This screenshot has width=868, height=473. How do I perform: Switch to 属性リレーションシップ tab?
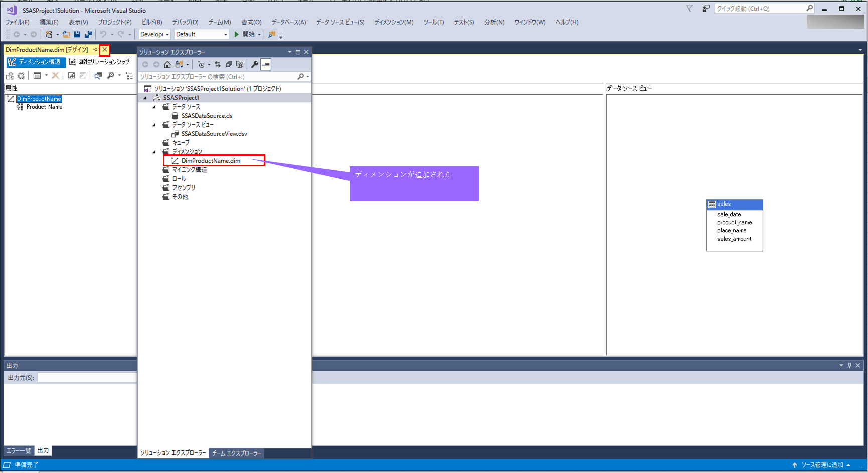click(99, 62)
